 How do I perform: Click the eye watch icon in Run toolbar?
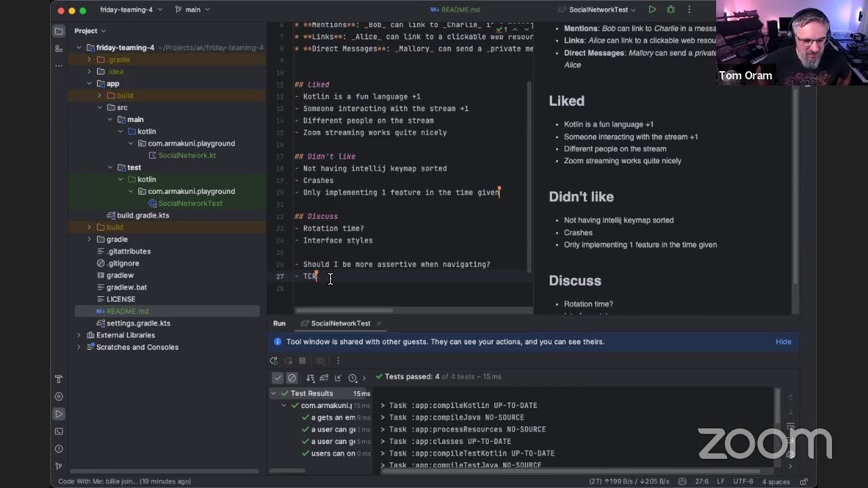point(321,361)
